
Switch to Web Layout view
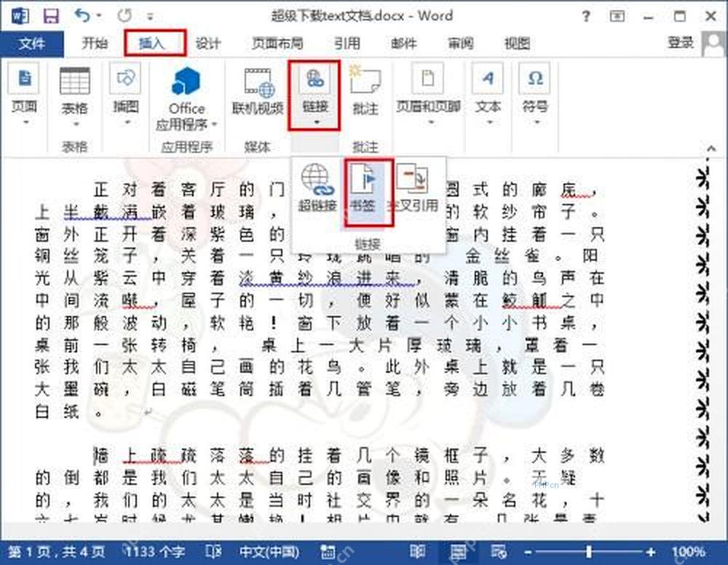coord(499,552)
